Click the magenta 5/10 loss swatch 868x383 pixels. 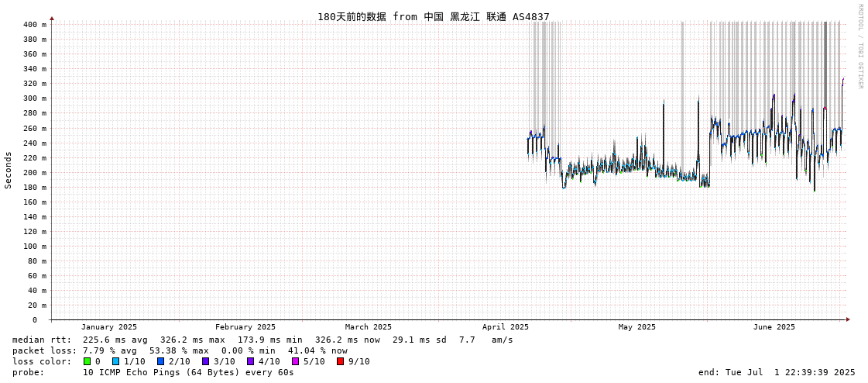coord(296,361)
